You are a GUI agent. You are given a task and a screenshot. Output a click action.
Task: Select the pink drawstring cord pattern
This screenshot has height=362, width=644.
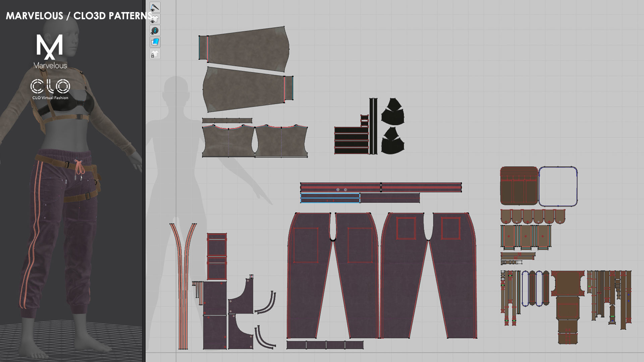pyautogui.click(x=183, y=287)
